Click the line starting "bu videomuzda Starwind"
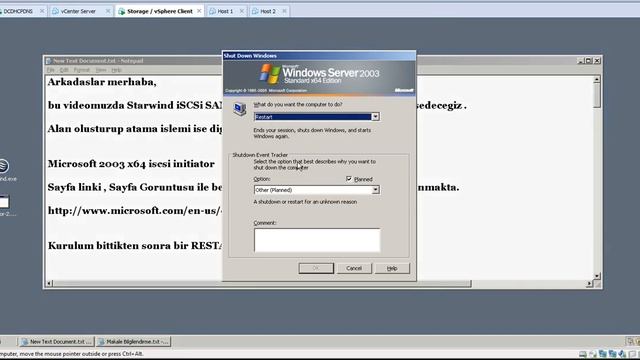Viewport: 640px width, 360px height. pyautogui.click(x=135, y=105)
